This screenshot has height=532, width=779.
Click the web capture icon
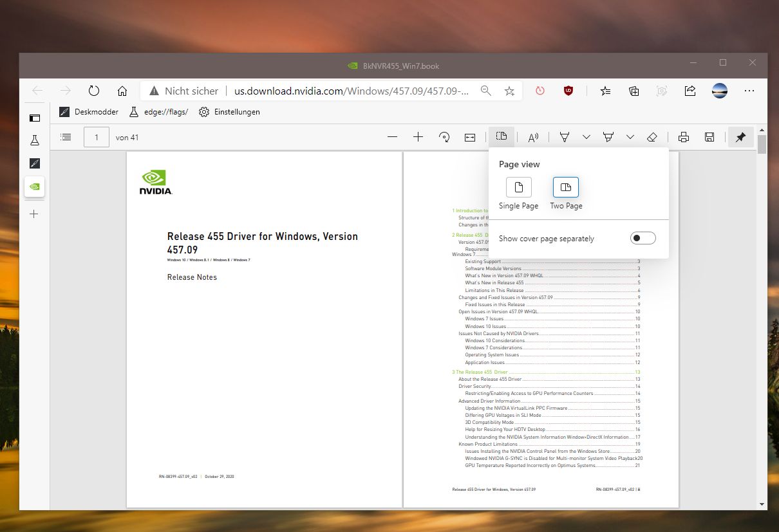point(662,91)
